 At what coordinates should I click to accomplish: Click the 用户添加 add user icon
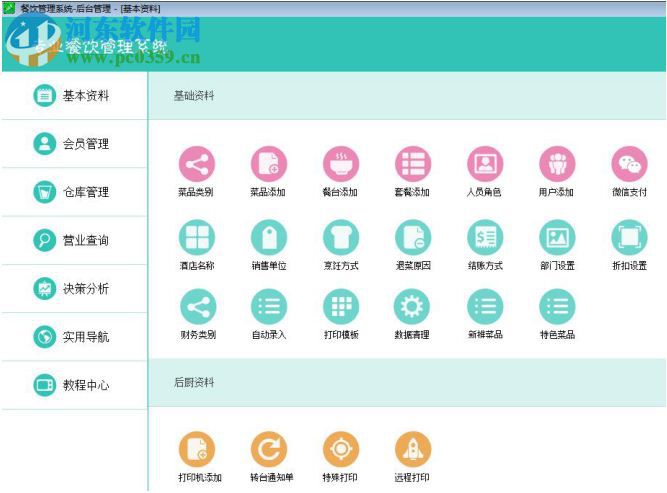[557, 164]
